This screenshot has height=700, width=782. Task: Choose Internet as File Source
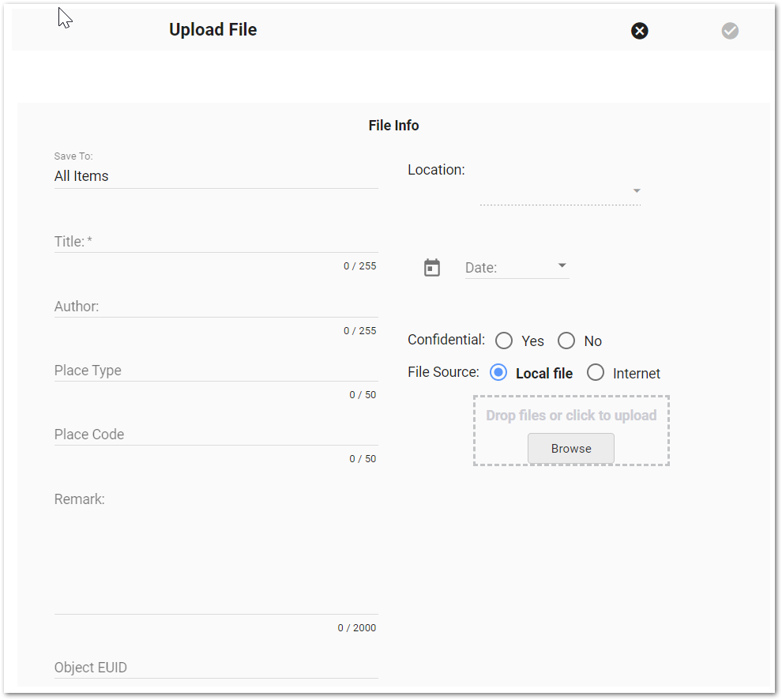tap(596, 373)
